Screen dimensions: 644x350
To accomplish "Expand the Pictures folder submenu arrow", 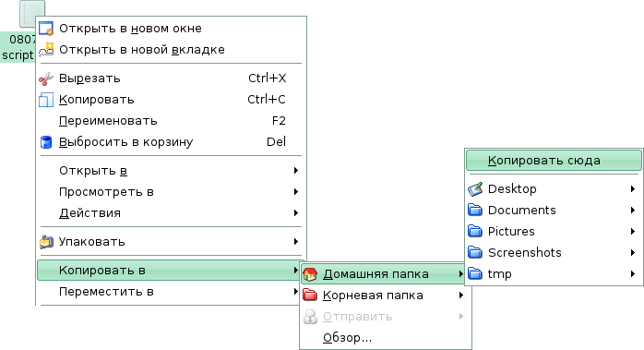I will click(633, 232).
